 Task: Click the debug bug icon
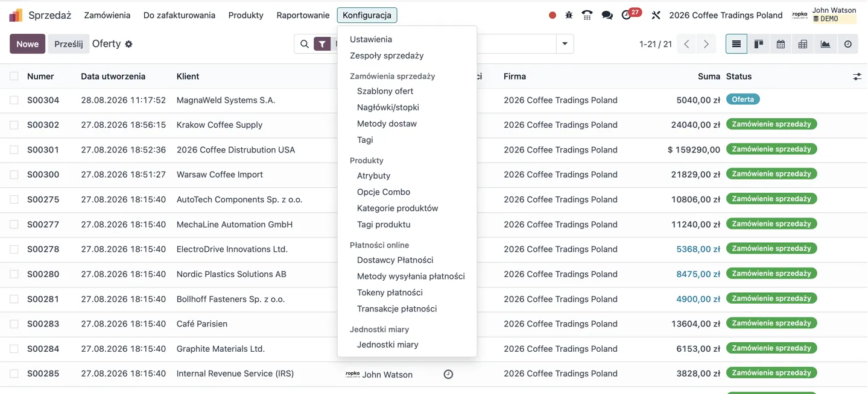569,15
